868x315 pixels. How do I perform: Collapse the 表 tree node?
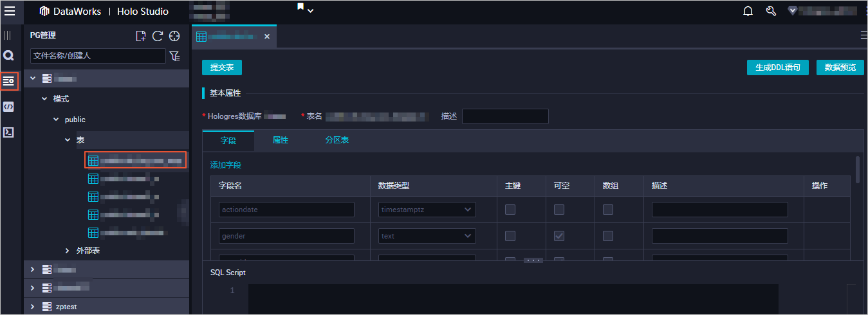point(68,139)
